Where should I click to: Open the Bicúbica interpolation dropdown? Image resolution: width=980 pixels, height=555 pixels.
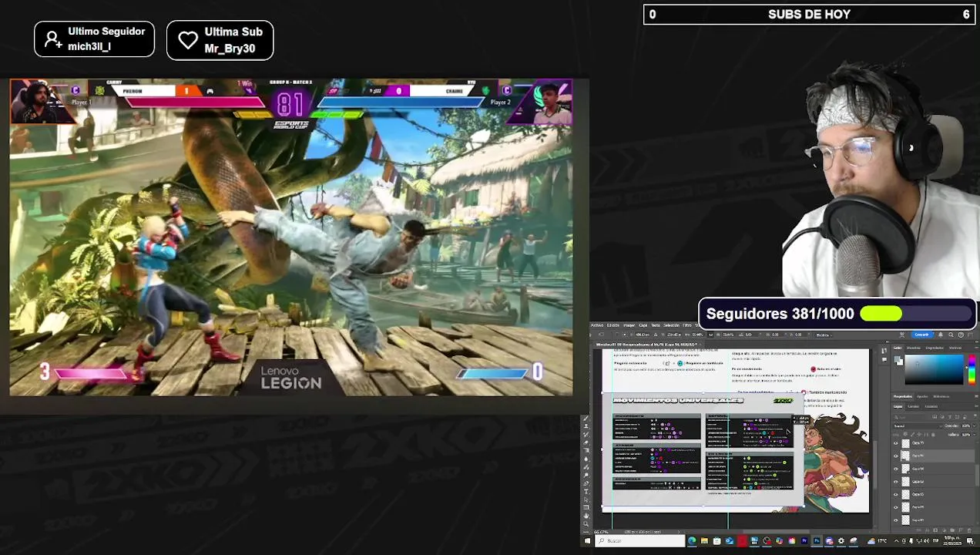pyautogui.click(x=824, y=335)
